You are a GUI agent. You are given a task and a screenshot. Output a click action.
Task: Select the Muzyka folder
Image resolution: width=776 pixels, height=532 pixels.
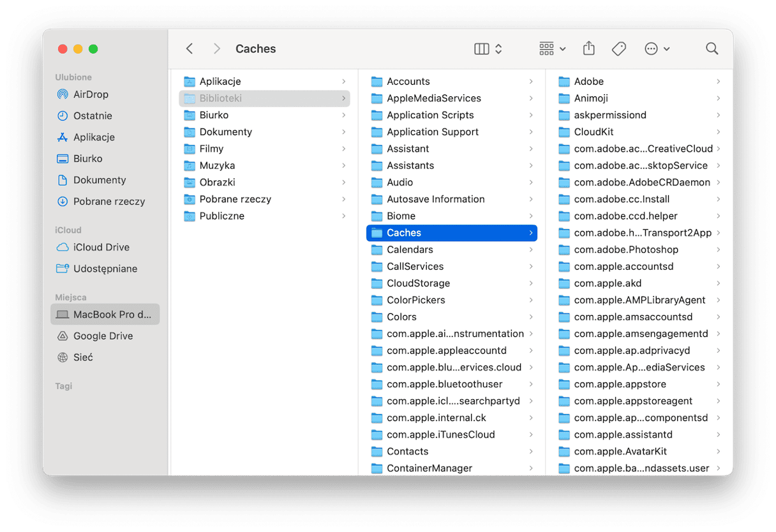click(x=264, y=165)
